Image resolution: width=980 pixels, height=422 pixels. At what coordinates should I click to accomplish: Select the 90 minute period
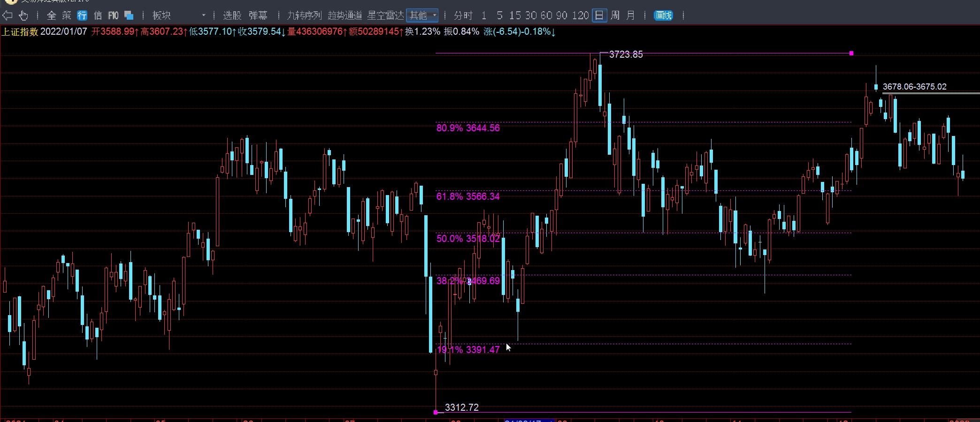pos(562,15)
